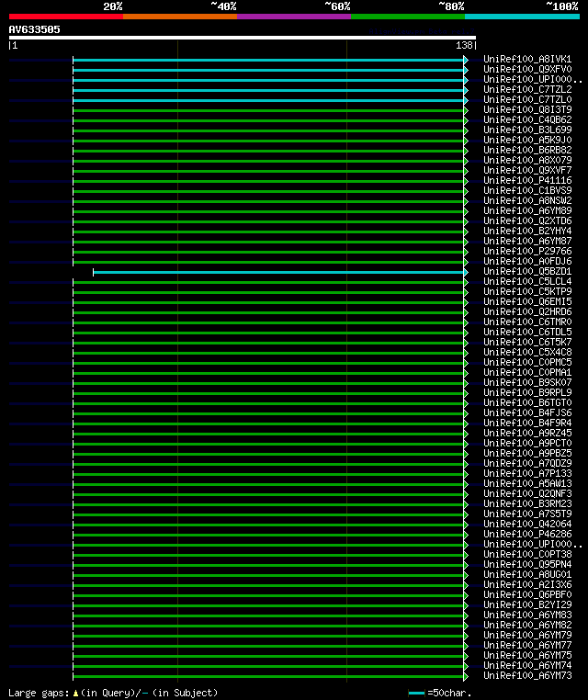The height and width of the screenshot is (700, 588).
Task: Open subject UniRef100_Q9XFV0
Action: (527, 69)
